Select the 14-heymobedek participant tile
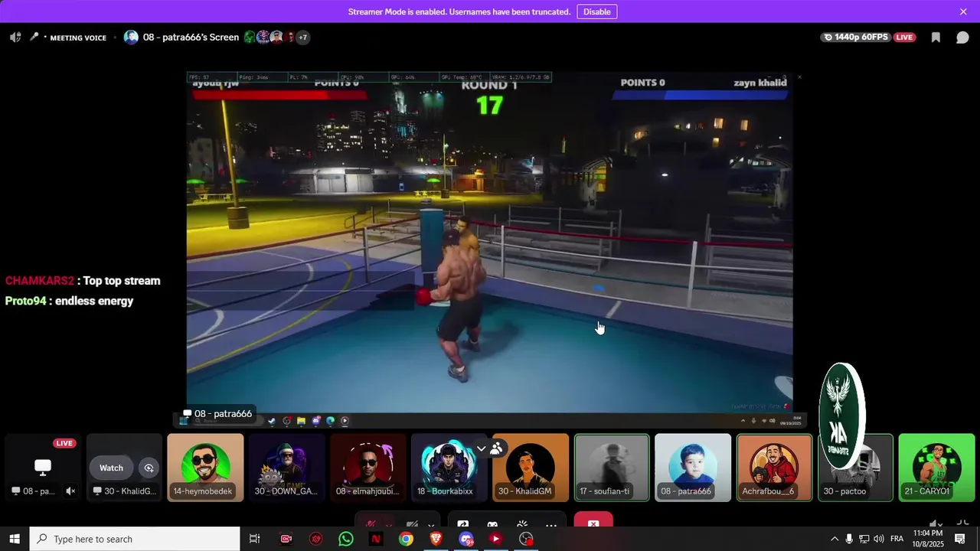The image size is (980, 551). tap(205, 468)
